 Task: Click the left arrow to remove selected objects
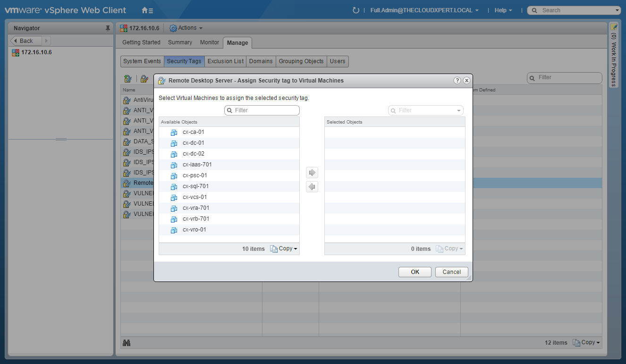pos(312,187)
